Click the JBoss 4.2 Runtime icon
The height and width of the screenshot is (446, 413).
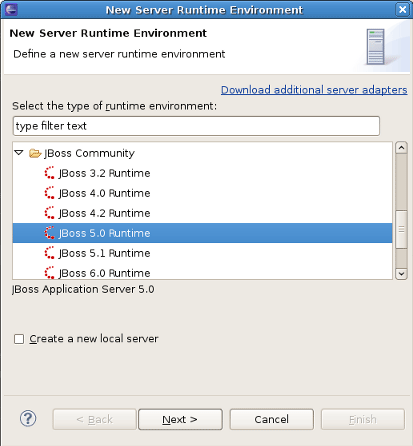(x=49, y=213)
